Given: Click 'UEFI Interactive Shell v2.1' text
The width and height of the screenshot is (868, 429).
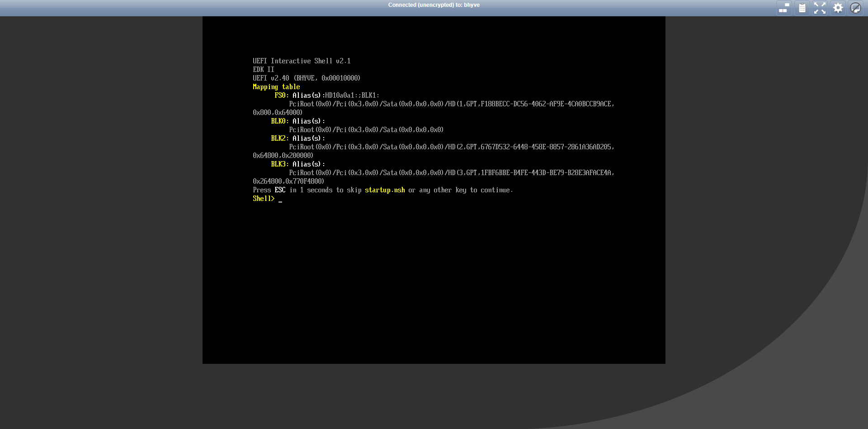Looking at the screenshot, I should tap(302, 61).
